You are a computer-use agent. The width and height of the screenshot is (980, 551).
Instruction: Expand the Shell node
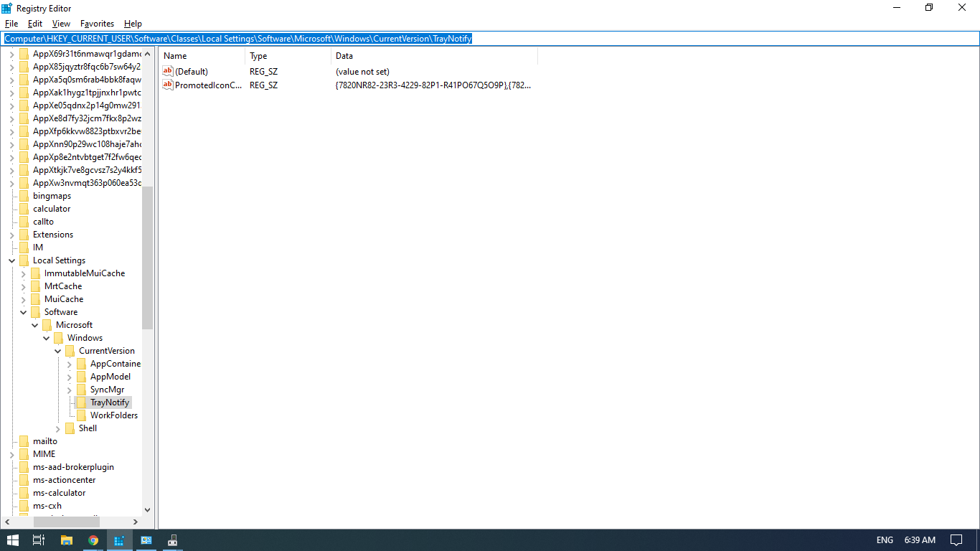(x=58, y=428)
